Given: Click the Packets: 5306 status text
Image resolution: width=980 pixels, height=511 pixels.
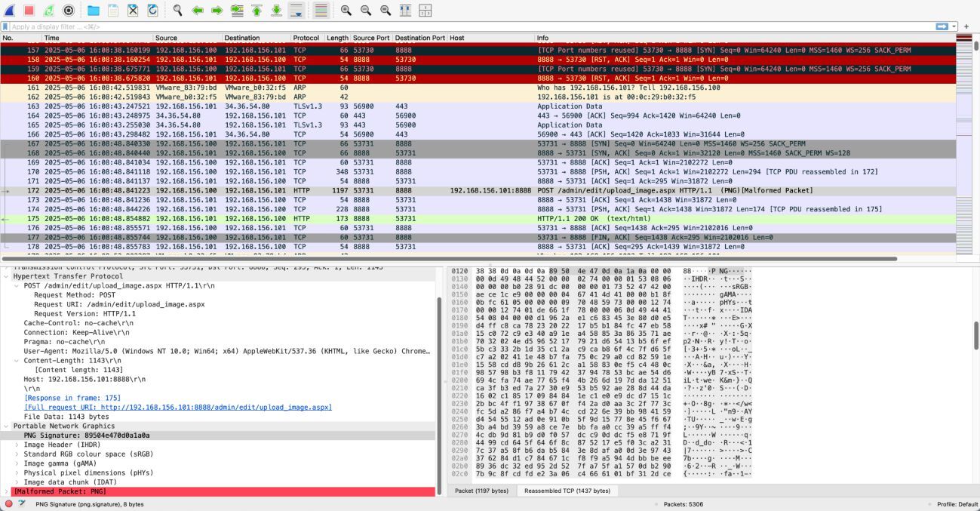Looking at the screenshot, I should pyautogui.click(x=682, y=503).
